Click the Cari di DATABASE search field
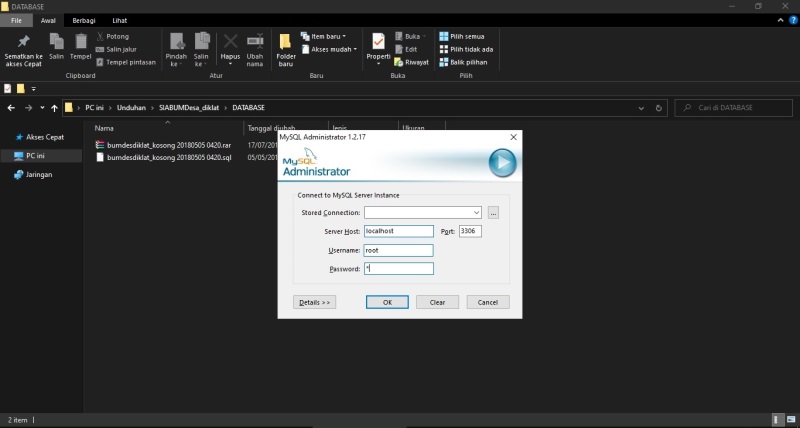 [x=734, y=108]
